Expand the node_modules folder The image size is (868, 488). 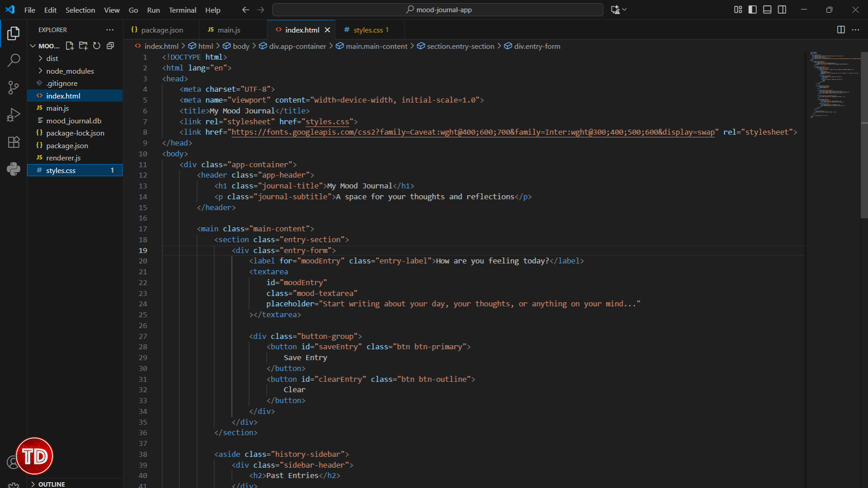tap(70, 71)
